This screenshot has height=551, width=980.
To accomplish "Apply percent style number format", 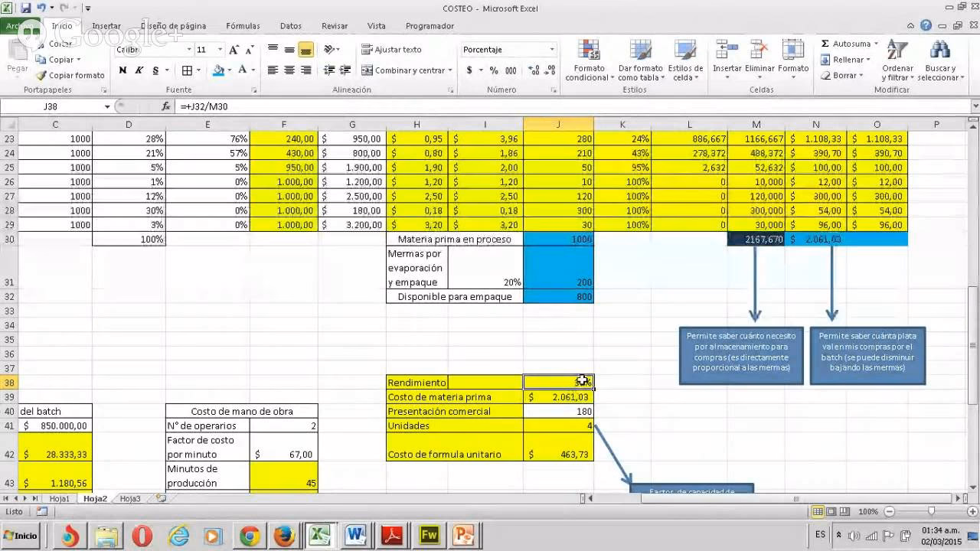I will point(493,70).
